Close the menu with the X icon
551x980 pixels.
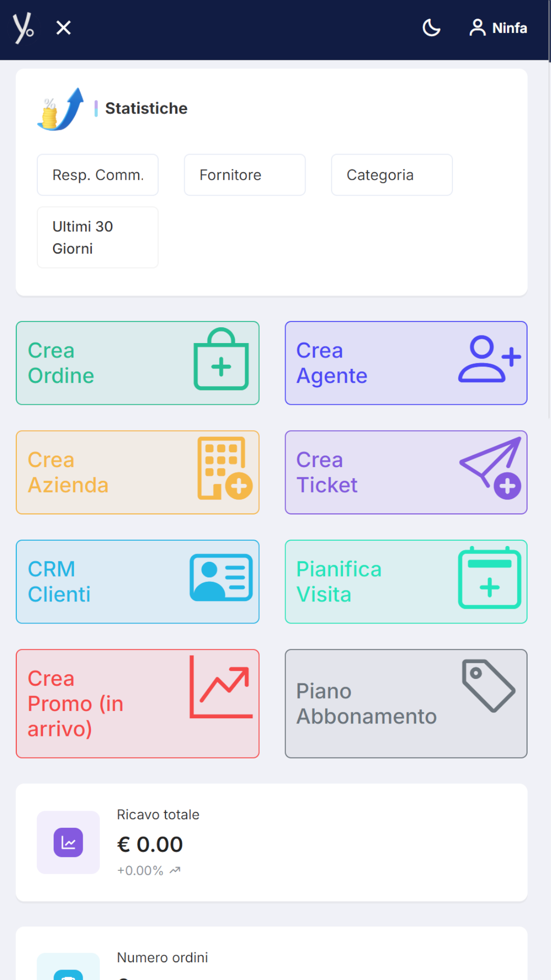pyautogui.click(x=64, y=28)
